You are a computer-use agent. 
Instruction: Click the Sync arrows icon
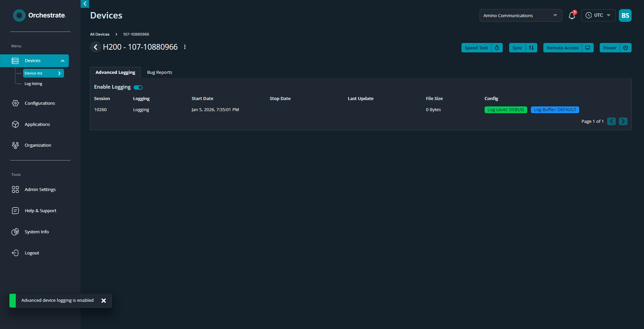531,48
